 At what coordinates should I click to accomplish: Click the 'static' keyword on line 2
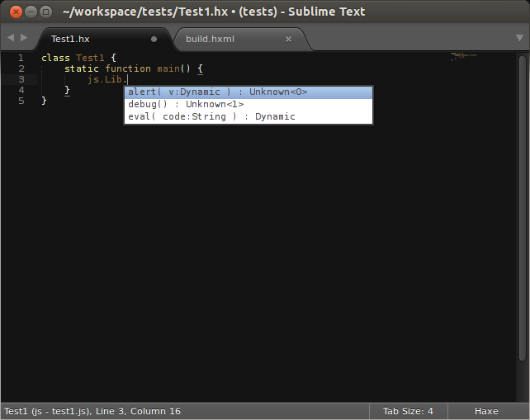(x=82, y=68)
